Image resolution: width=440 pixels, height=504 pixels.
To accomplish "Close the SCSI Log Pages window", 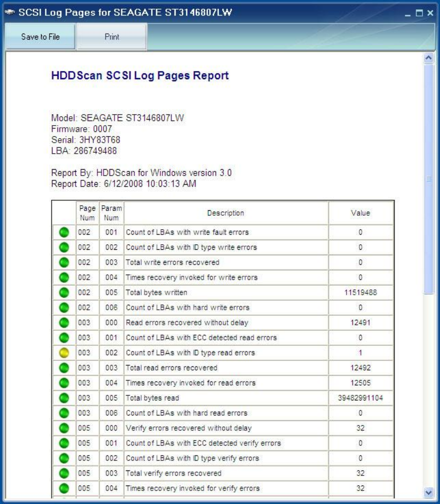I will pos(430,13).
